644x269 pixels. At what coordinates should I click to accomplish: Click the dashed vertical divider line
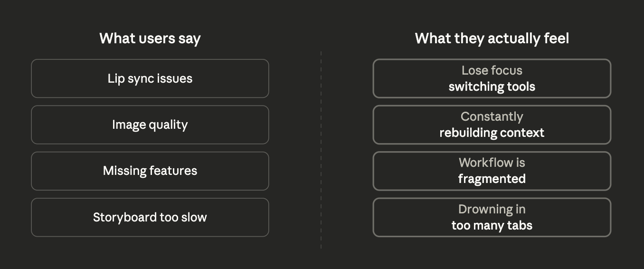click(x=321, y=150)
